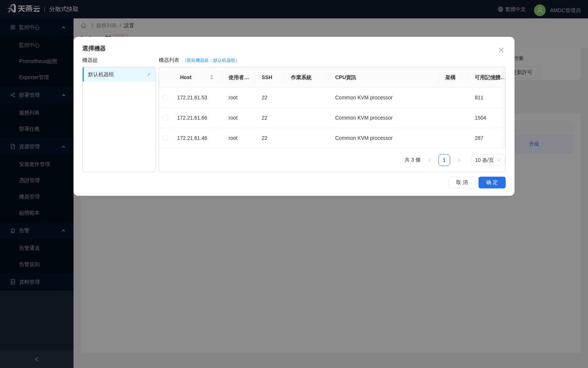588x368 pixels.
Task: Open the 10 条/页 page size dropdown
Action: [x=488, y=160]
